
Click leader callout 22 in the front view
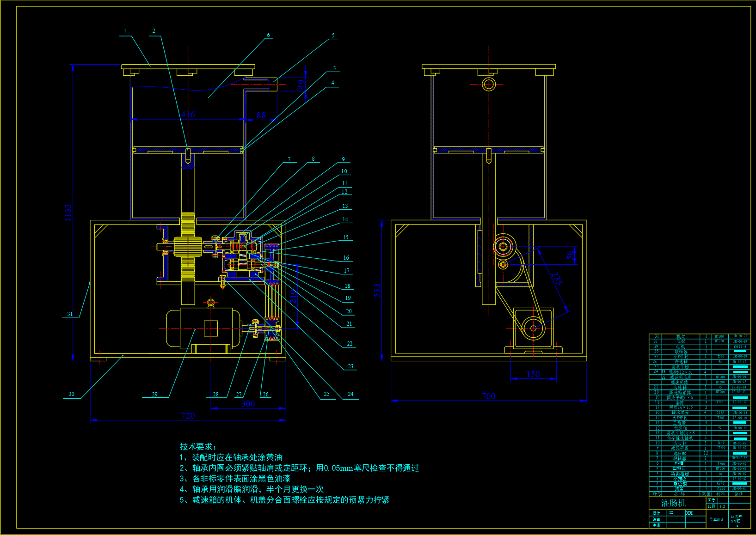pyautogui.click(x=350, y=344)
